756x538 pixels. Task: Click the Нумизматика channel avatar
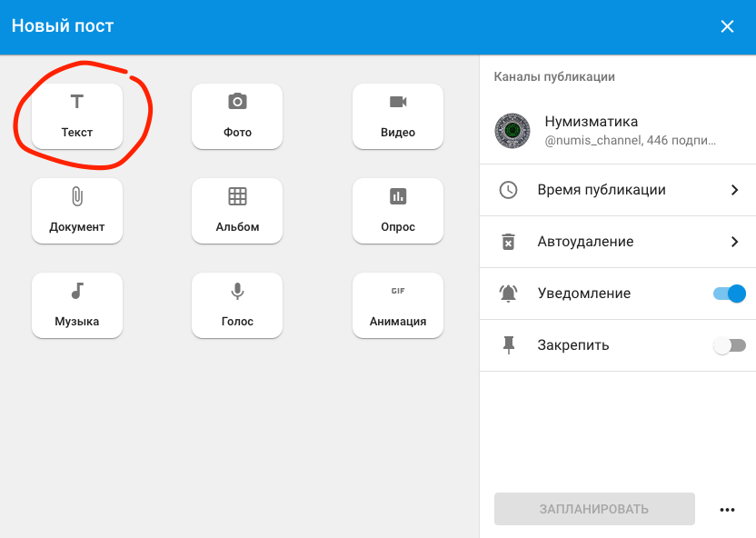coord(512,131)
